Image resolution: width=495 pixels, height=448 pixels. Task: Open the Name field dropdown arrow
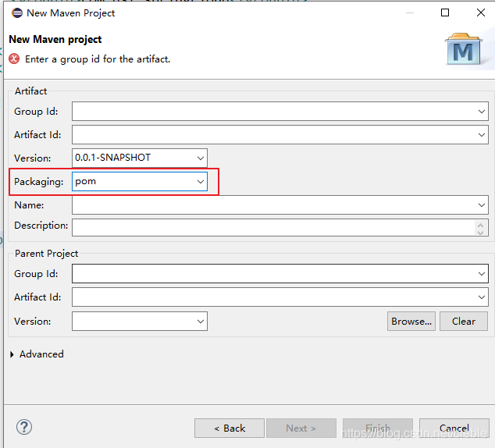[482, 205]
